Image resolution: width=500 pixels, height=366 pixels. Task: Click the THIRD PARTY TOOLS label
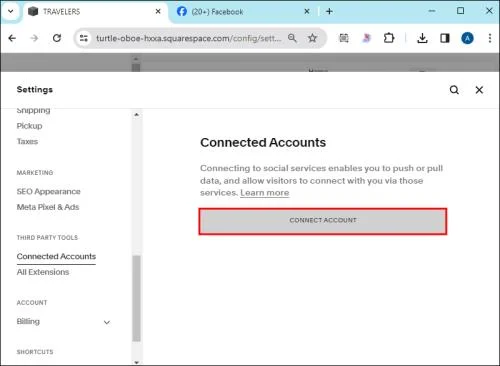point(47,237)
